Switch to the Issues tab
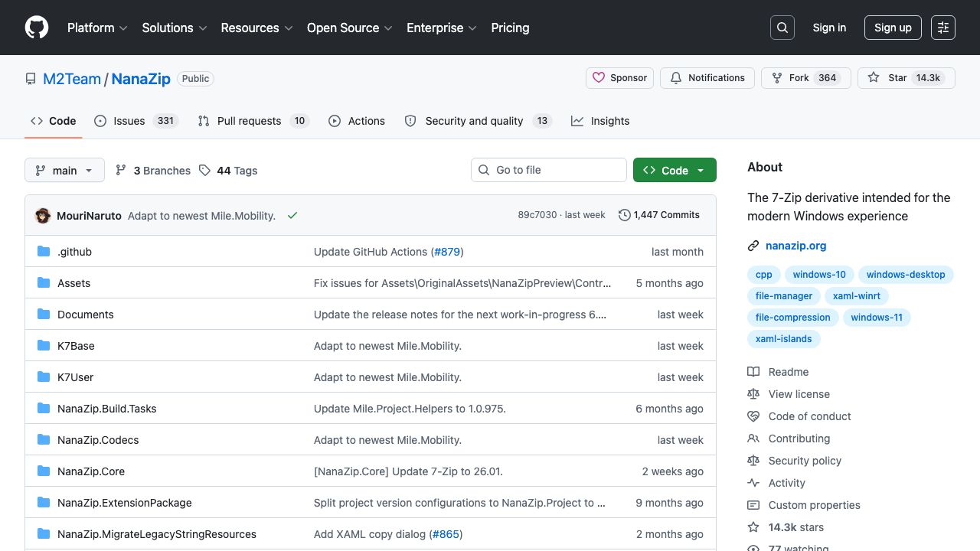 [x=136, y=121]
